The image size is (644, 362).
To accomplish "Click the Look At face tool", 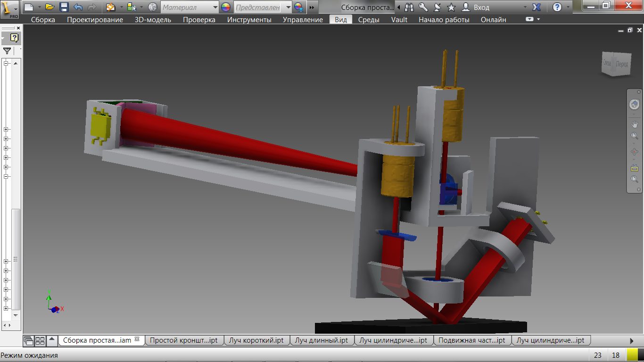I will (634, 168).
